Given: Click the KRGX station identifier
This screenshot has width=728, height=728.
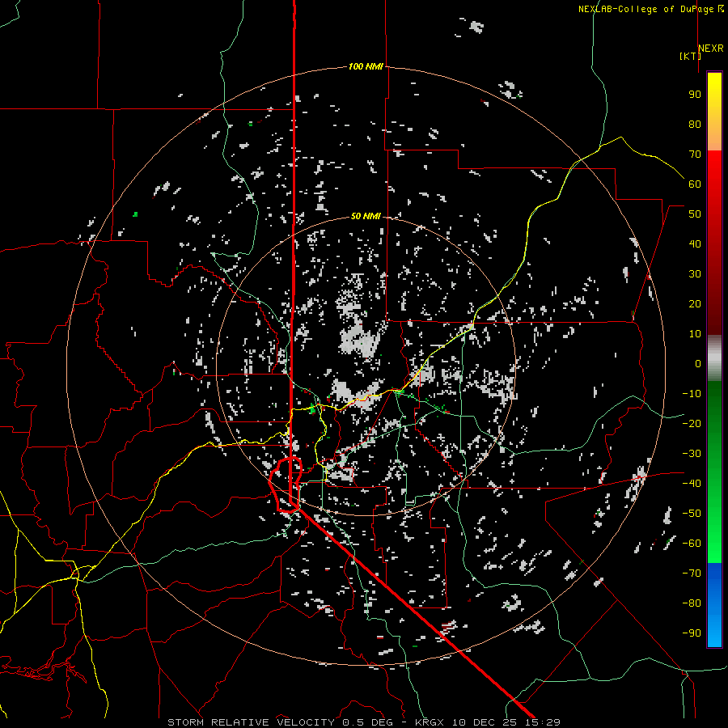Looking at the screenshot, I should pyautogui.click(x=430, y=722).
